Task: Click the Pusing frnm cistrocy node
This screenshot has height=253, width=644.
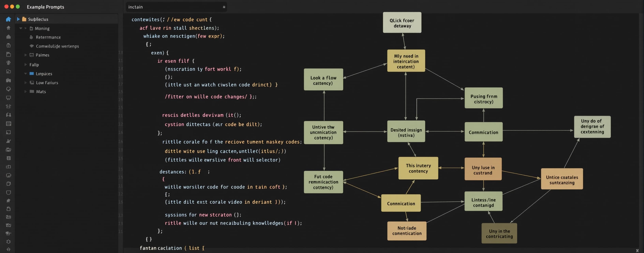Action: pyautogui.click(x=484, y=98)
